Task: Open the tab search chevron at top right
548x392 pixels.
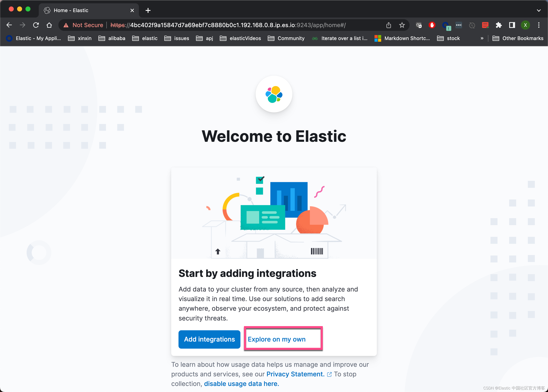Action: (539, 10)
